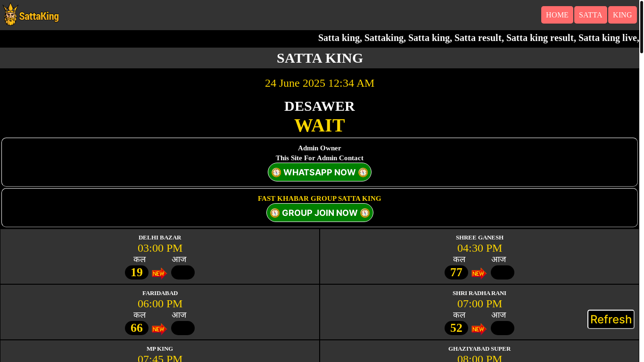Image resolution: width=644 pixels, height=362 pixels.
Task: Click the 03:00 PM time text
Action: click(160, 248)
